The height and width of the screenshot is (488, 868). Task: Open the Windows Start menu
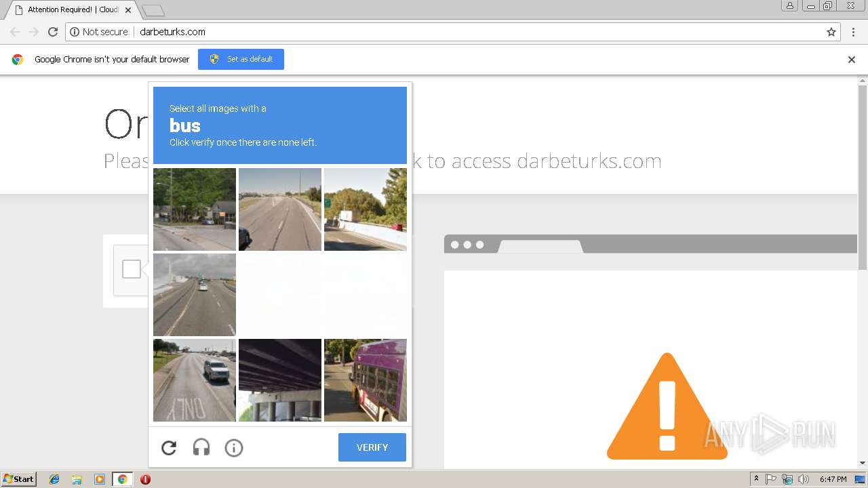[19, 479]
